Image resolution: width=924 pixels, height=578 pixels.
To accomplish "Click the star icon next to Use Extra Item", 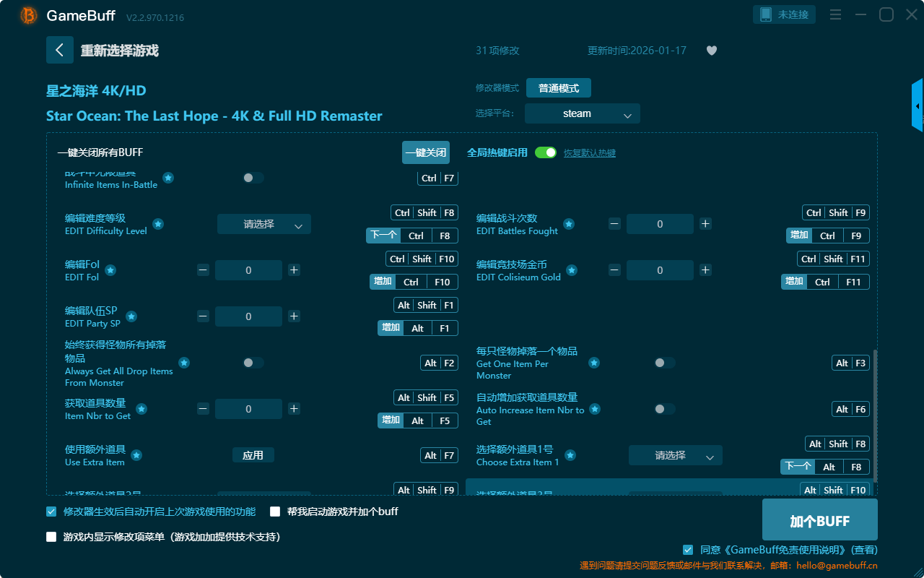I will pos(136,455).
